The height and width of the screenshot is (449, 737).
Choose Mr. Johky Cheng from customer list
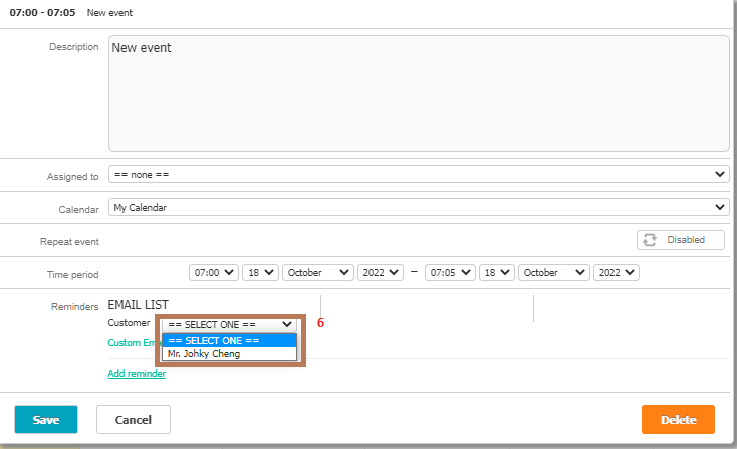(204, 353)
